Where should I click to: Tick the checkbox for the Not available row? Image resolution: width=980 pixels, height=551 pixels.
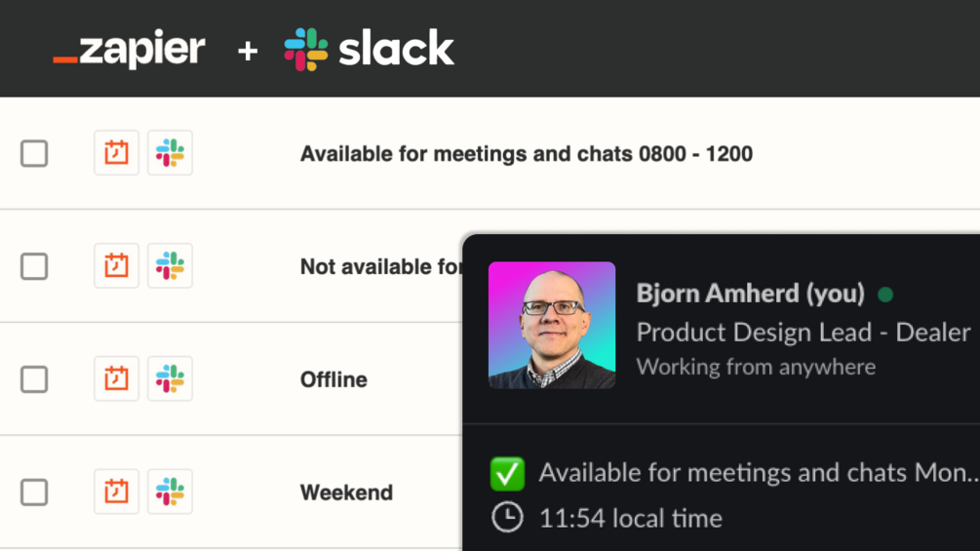click(x=34, y=266)
